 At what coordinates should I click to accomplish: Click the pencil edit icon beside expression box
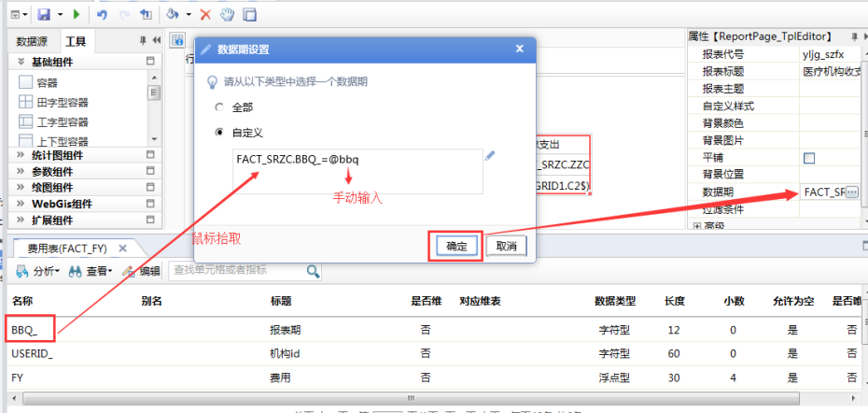(490, 157)
